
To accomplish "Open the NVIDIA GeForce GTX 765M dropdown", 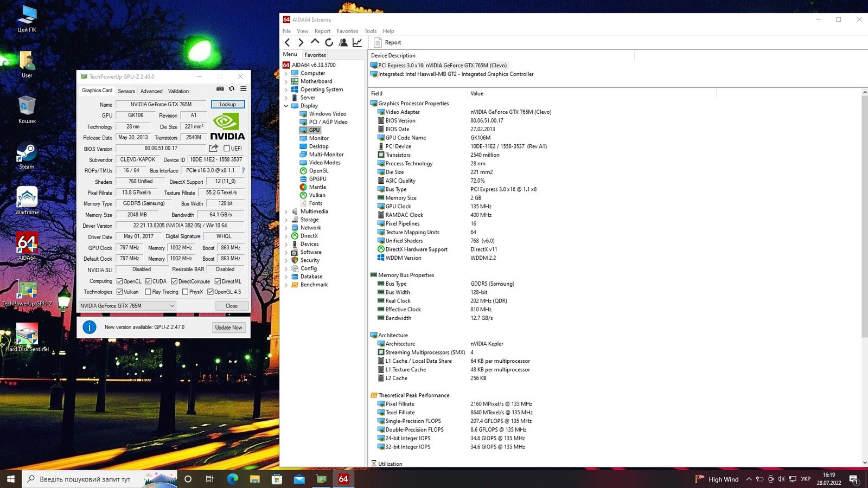I will [x=127, y=306].
